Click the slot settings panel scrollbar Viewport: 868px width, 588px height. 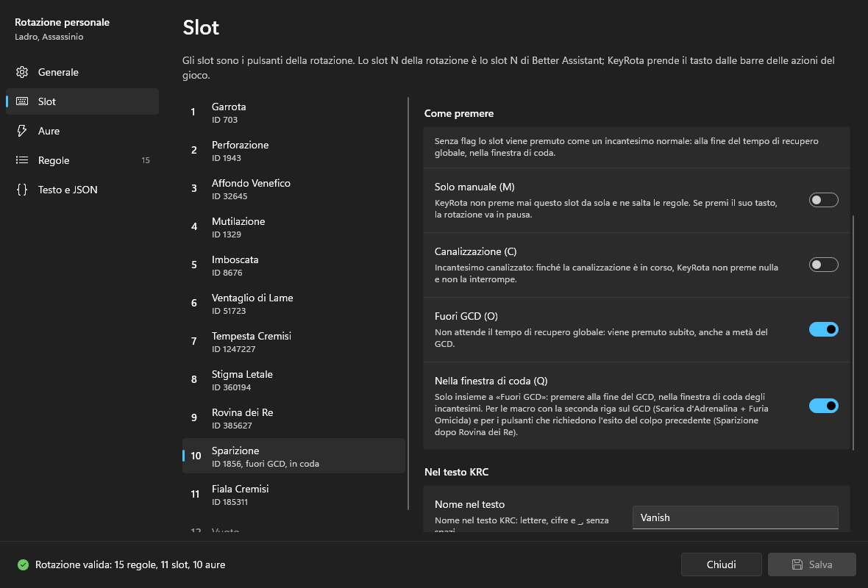(x=853, y=332)
